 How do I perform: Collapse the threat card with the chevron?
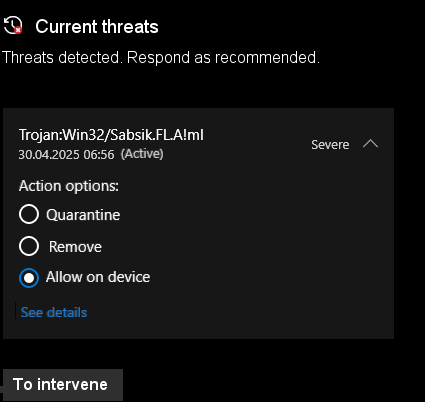pos(370,144)
